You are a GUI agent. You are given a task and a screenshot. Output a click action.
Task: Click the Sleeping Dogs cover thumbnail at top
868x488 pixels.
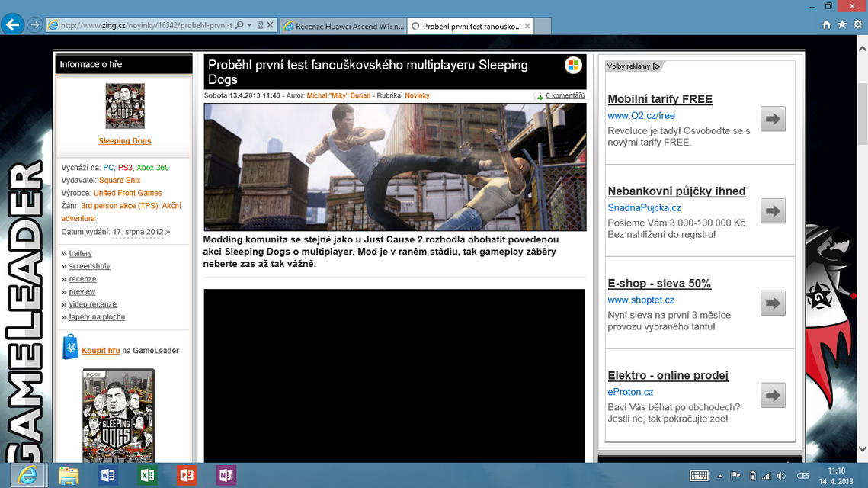(x=124, y=106)
